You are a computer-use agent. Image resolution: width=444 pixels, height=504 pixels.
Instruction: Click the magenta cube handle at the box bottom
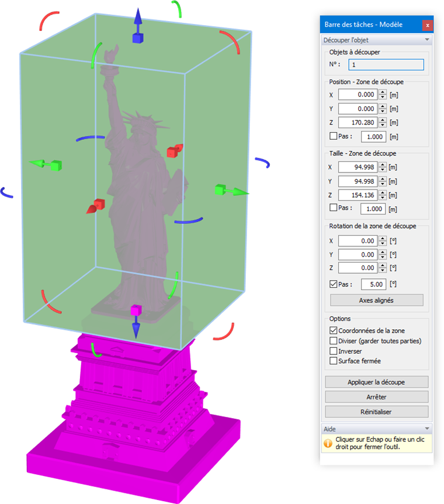pyautogui.click(x=136, y=310)
